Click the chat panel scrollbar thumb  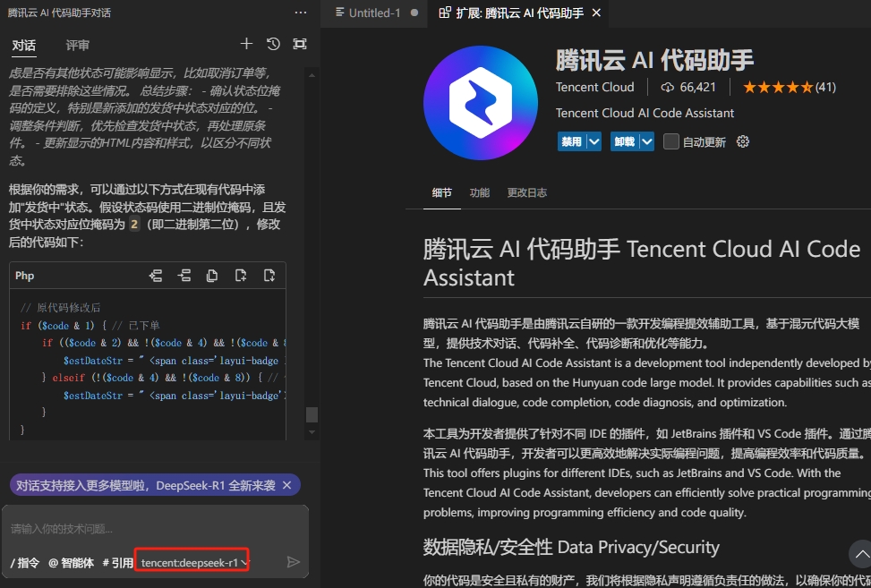coord(312,414)
